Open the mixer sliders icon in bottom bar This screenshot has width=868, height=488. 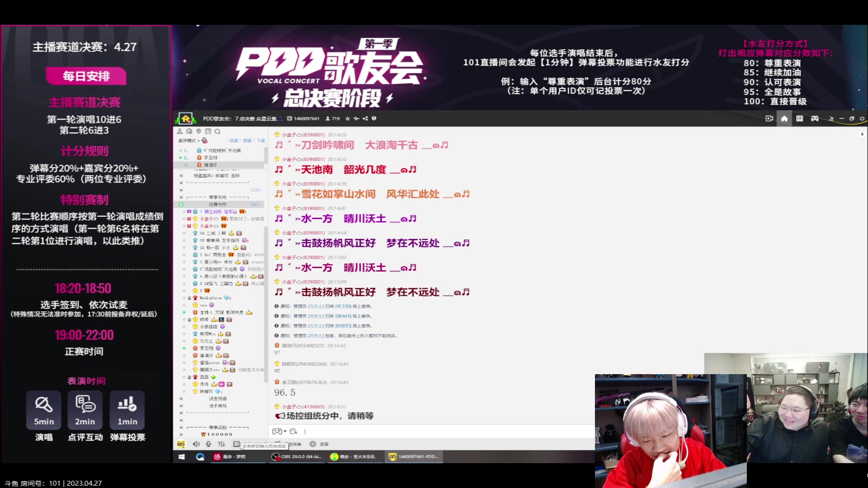222,444
